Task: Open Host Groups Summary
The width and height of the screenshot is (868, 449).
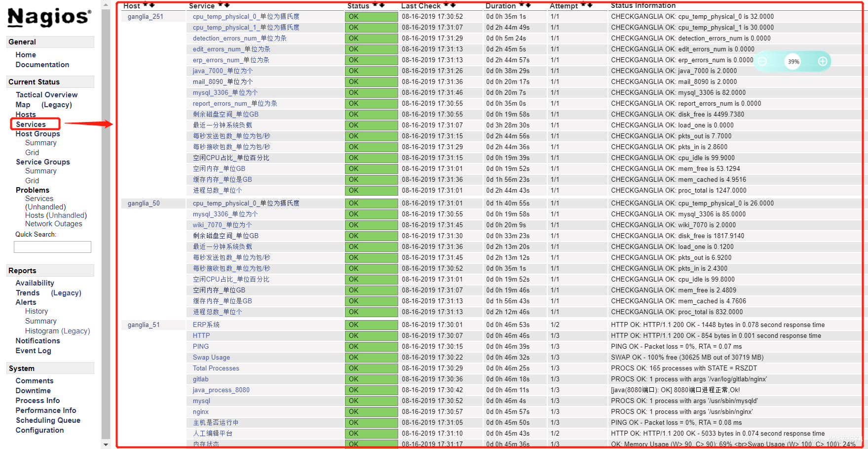Action: pyautogui.click(x=41, y=143)
